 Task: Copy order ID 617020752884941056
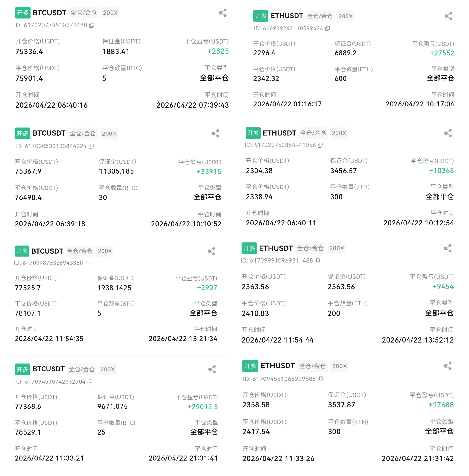pyautogui.click(x=320, y=145)
